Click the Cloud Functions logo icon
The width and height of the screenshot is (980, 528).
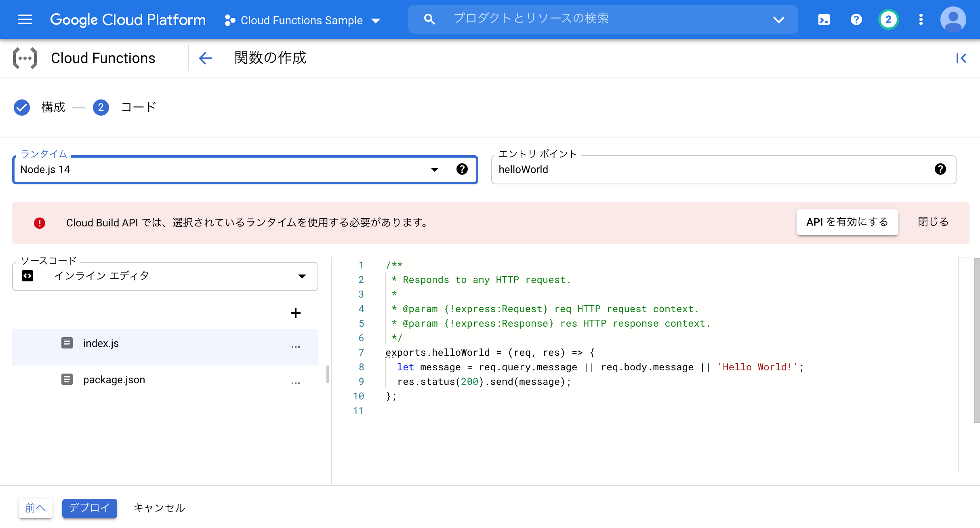pyautogui.click(x=25, y=58)
